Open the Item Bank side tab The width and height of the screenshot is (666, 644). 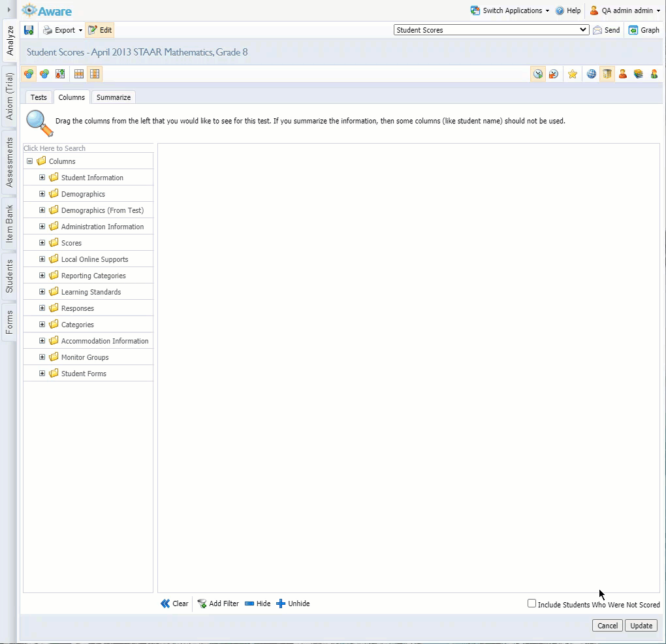[9, 223]
